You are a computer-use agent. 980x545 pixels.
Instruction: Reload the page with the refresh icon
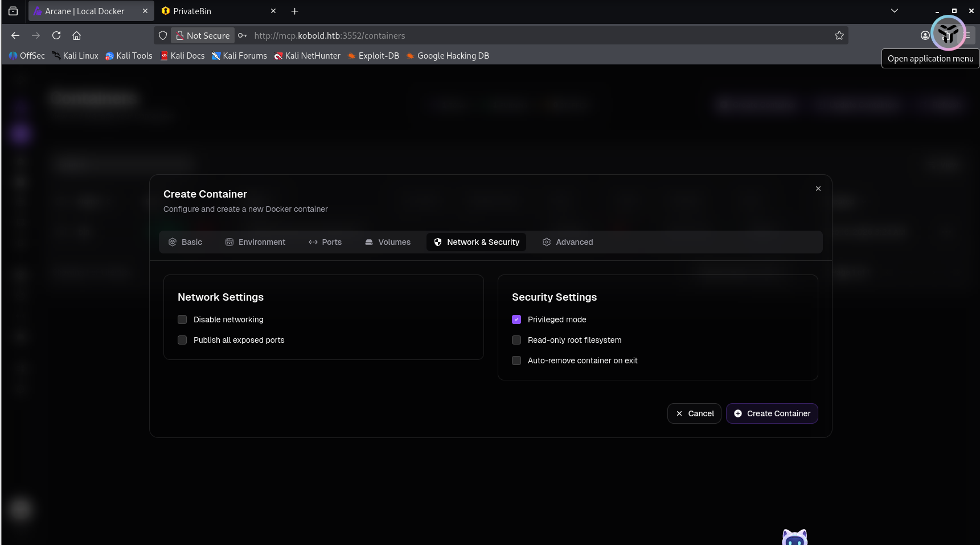[56, 35]
